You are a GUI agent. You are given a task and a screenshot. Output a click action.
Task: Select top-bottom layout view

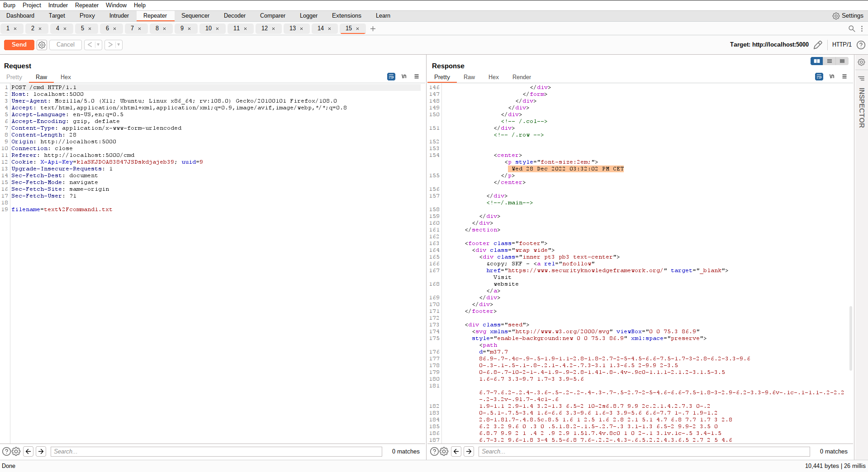click(830, 61)
